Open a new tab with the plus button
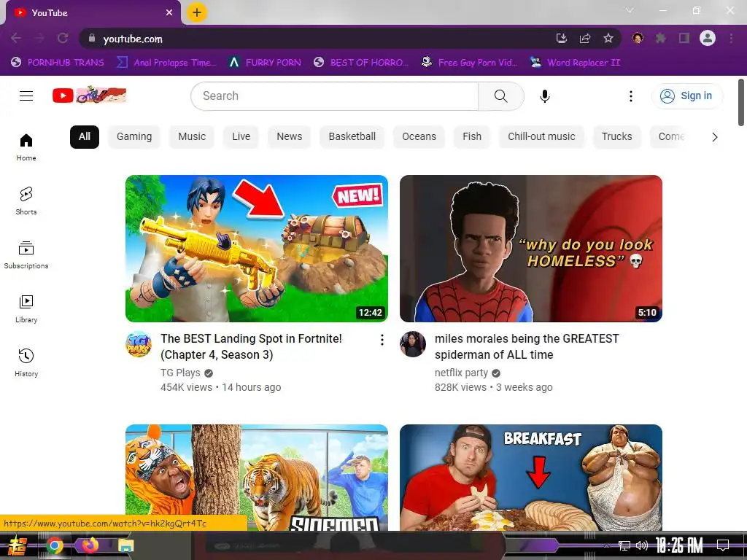Viewport: 747px width, 560px height. tap(197, 12)
